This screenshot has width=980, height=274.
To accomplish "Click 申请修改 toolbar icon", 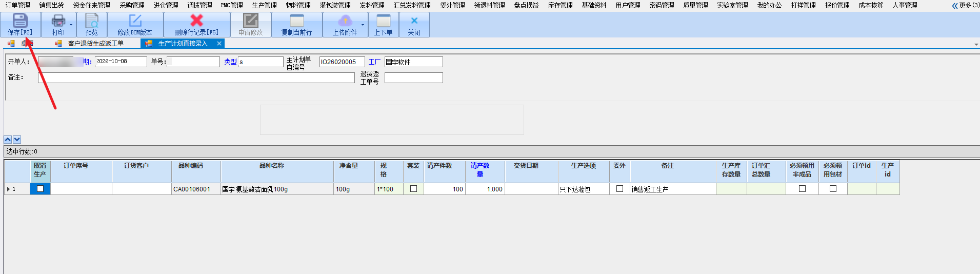I will coord(250,25).
